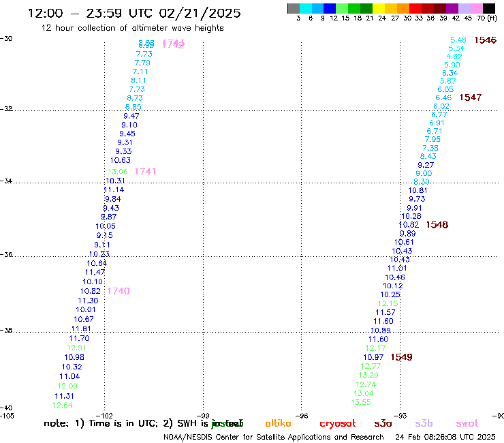Click the wave height value 9.47
This screenshot has height=443, width=504.
click(131, 116)
